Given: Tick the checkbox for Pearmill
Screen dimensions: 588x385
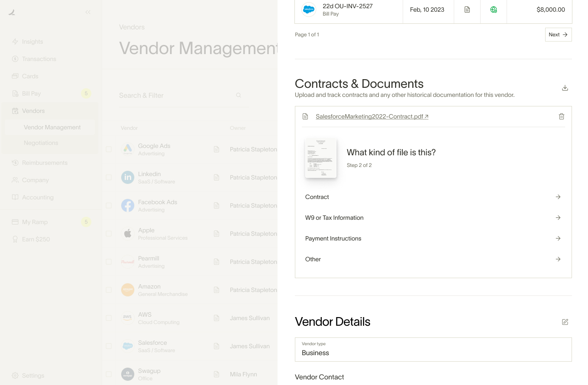Looking at the screenshot, I should [109, 262].
